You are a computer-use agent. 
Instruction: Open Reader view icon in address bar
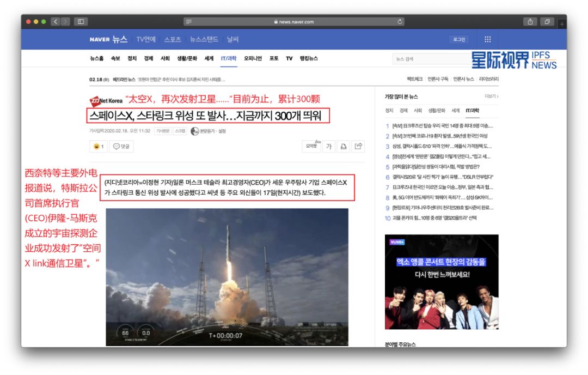click(188, 22)
